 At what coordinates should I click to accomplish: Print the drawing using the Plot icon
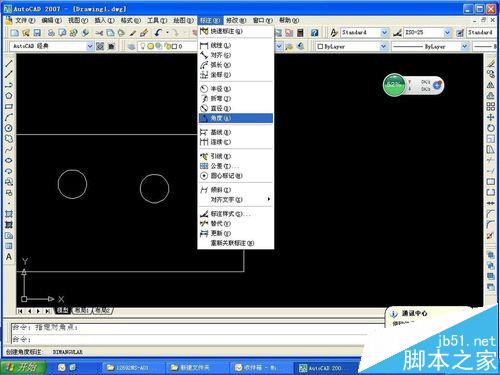(51, 32)
